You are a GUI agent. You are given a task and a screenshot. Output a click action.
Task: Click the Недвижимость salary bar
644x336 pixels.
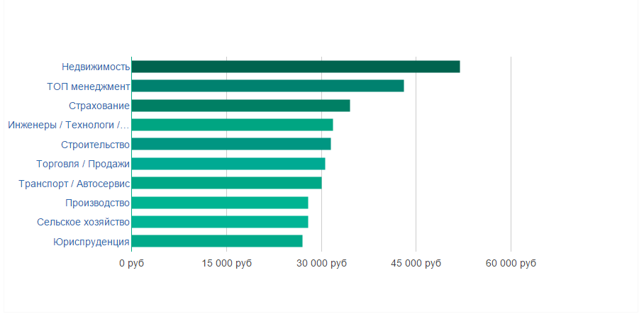296,67
